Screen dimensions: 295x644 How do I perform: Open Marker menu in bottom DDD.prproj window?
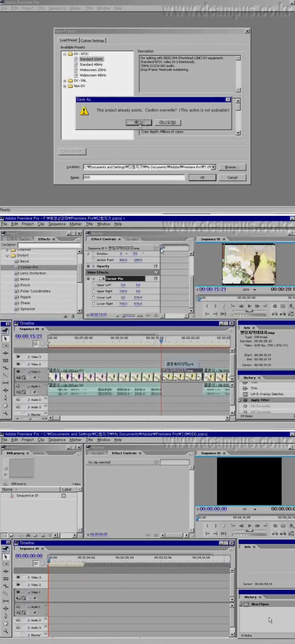click(x=76, y=440)
